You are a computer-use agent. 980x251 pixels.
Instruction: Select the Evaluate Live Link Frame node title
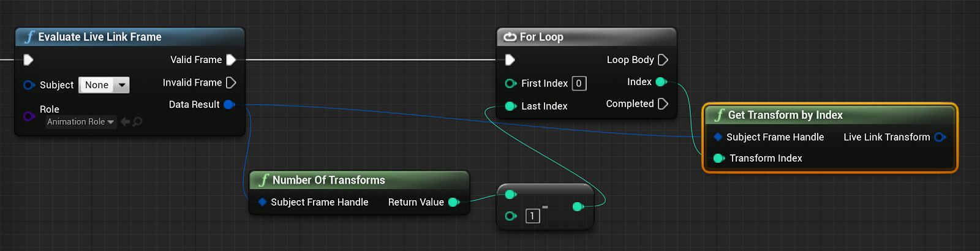tap(100, 37)
